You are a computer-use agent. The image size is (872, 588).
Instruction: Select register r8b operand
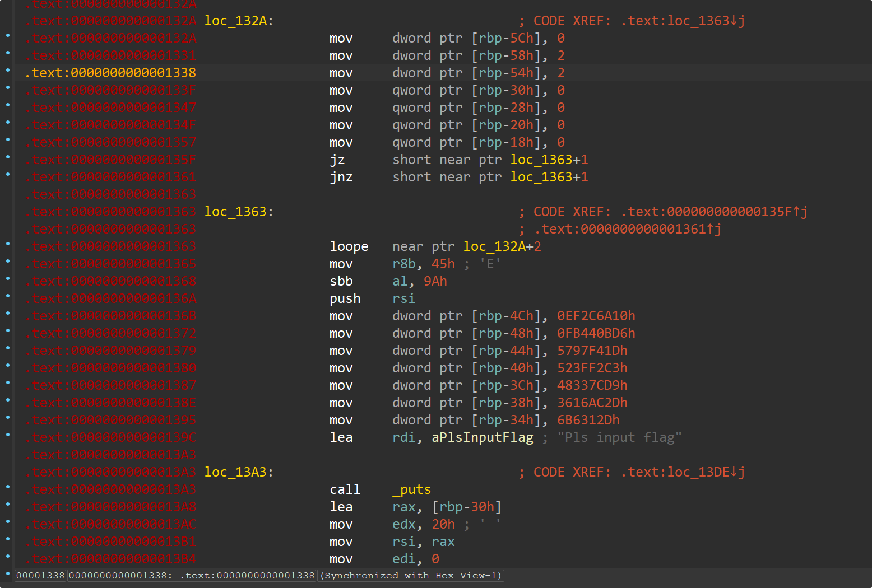(403, 264)
